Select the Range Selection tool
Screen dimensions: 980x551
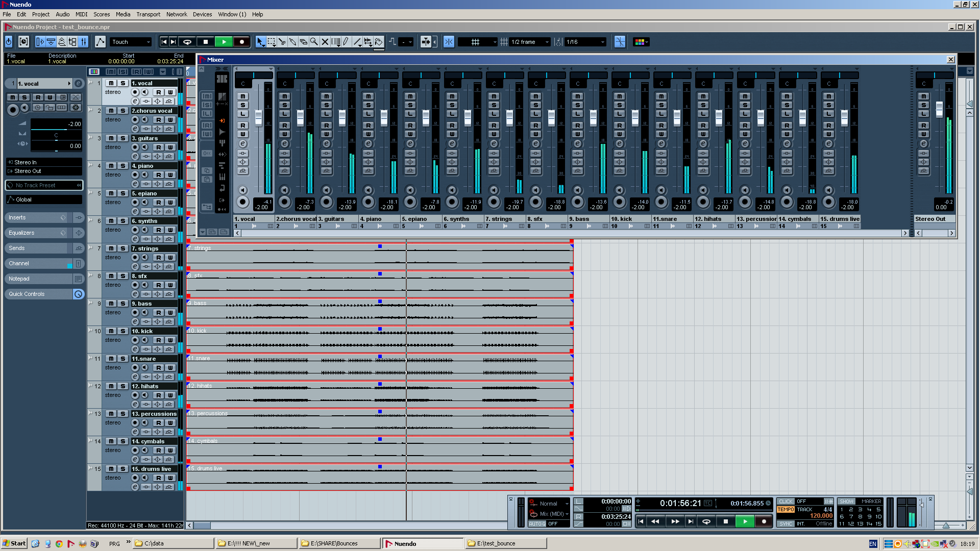[272, 42]
